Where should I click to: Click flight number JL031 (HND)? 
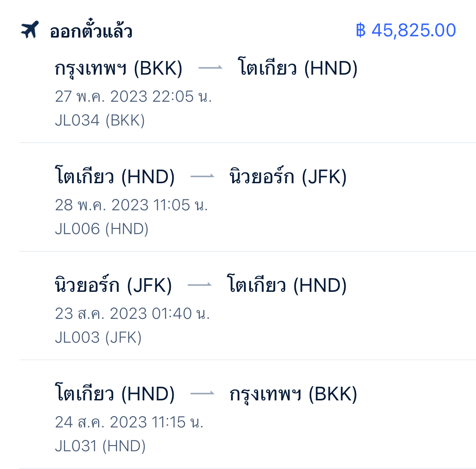100,446
